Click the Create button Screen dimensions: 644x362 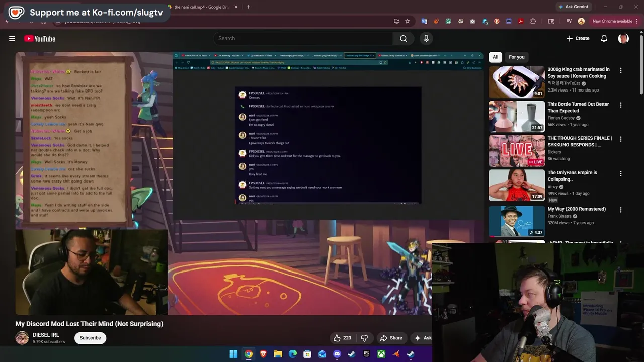point(578,38)
